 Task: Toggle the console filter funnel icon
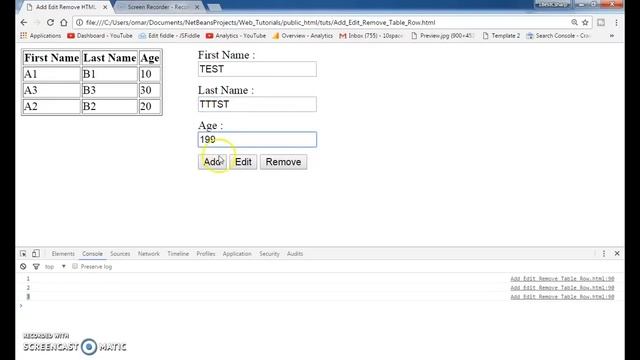point(36,267)
